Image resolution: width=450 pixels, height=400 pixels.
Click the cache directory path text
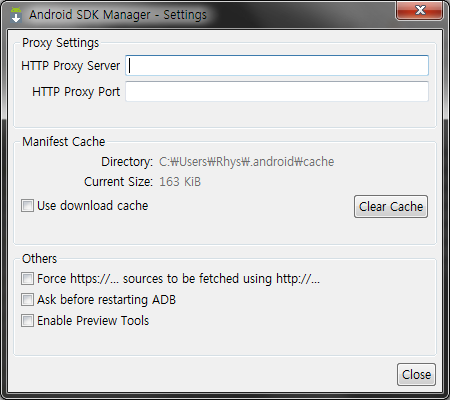pyautogui.click(x=246, y=162)
